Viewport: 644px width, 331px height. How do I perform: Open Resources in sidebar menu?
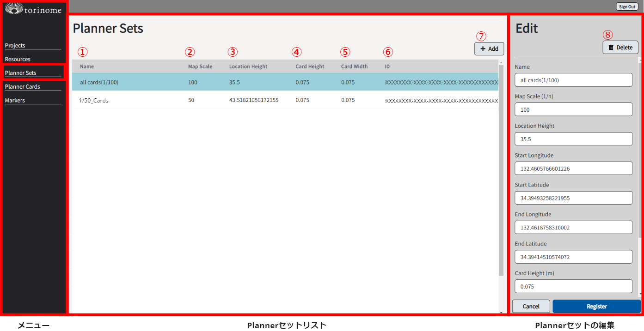18,59
